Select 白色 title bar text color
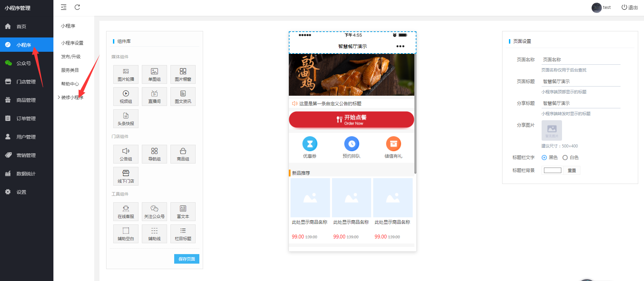Viewport: 644px width, 281px height. tap(565, 157)
